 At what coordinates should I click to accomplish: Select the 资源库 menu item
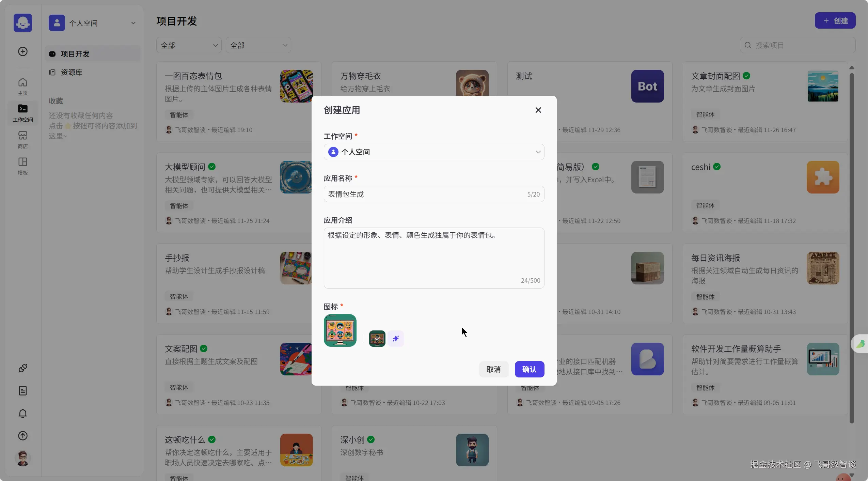(x=72, y=72)
